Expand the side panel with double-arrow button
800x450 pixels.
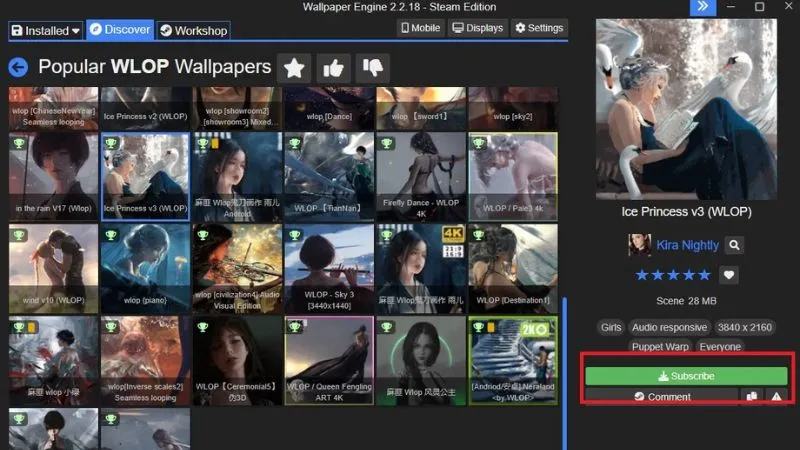(703, 7)
